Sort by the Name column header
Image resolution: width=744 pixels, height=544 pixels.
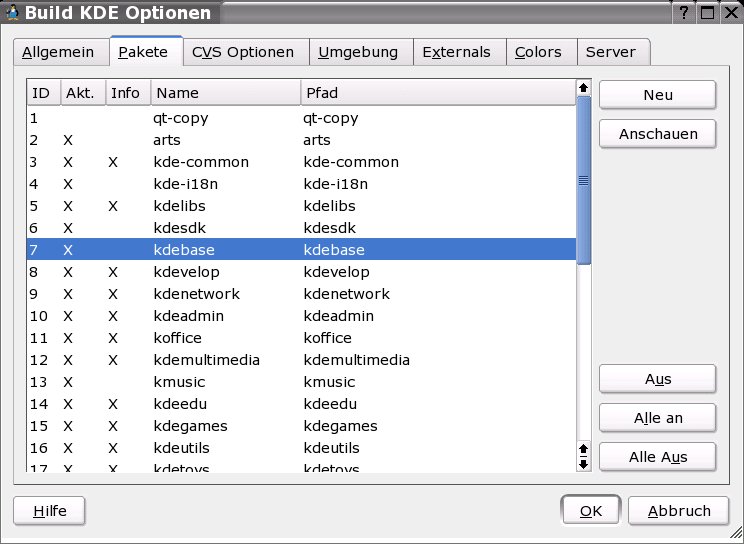[226, 93]
